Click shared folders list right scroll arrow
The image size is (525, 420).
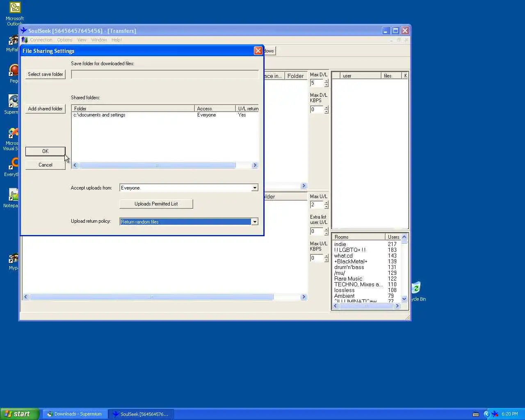pyautogui.click(x=255, y=165)
